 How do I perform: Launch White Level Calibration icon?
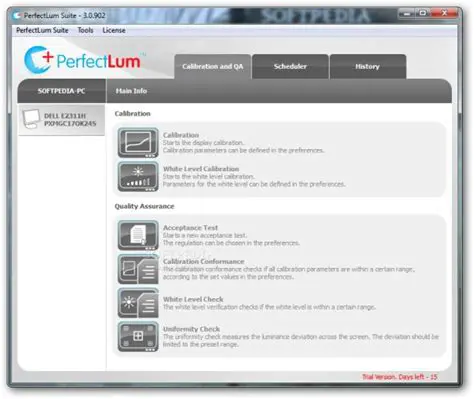click(x=138, y=177)
